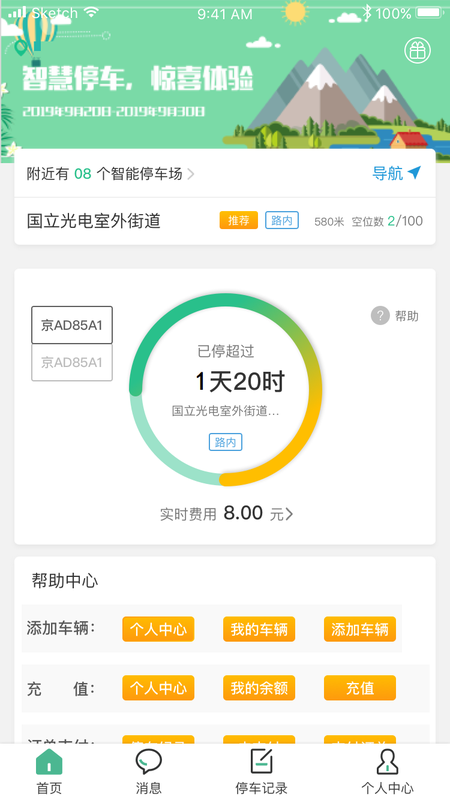Open 国立光电室外街道 parking lot entry

[225, 221]
